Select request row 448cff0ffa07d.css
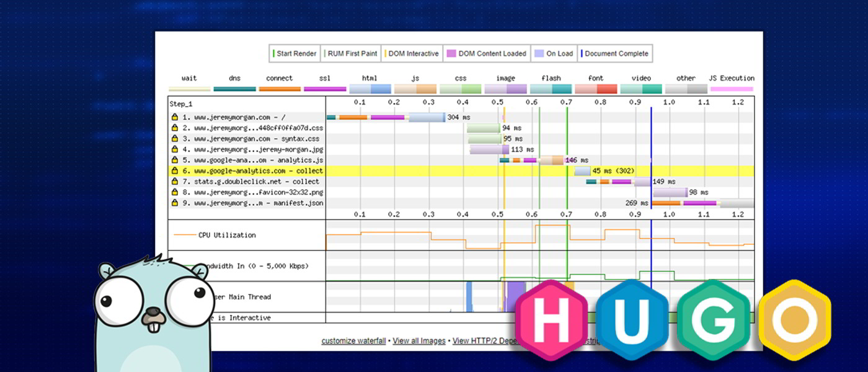The height and width of the screenshot is (372, 868). [462, 128]
